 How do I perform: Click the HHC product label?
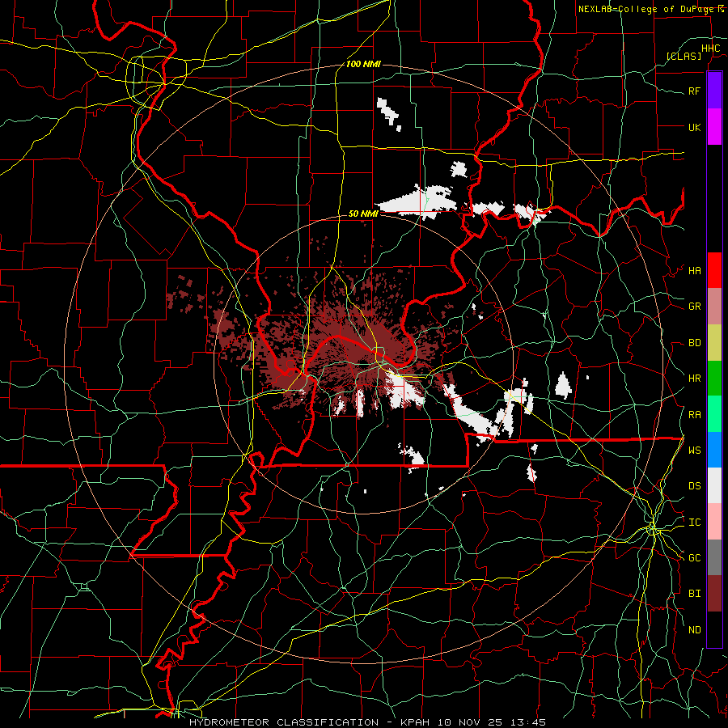pos(710,49)
